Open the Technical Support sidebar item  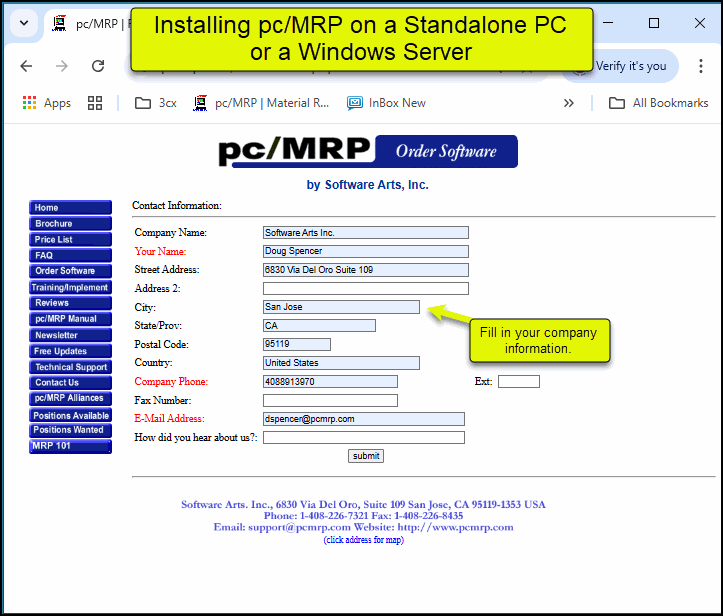coord(71,367)
